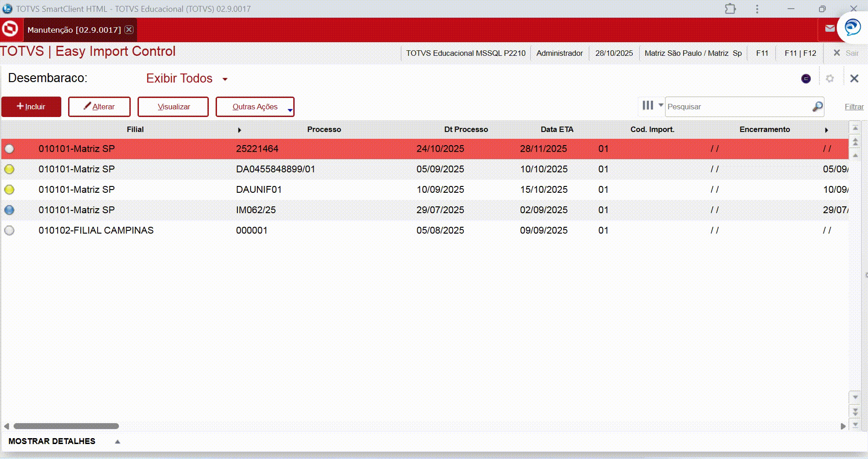Open the Outras Ações dropdown menu
The image size is (868, 459).
coord(255,107)
